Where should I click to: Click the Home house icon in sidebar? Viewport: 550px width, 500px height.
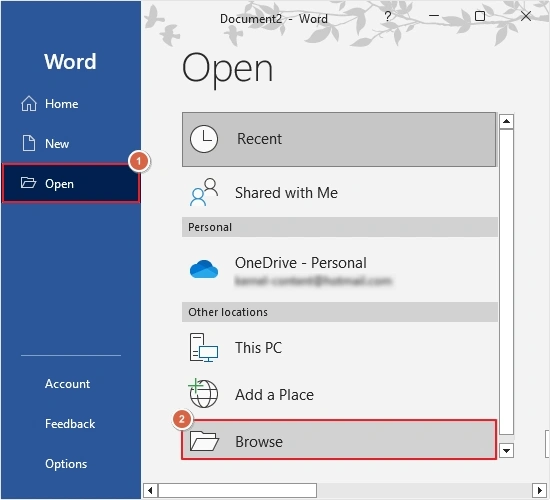click(29, 104)
